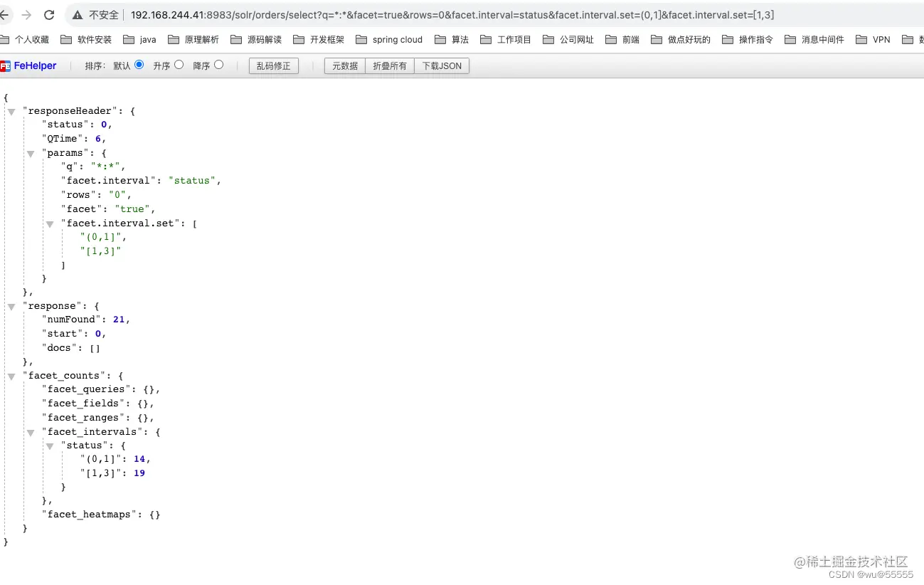Click the numFound value 21
Viewport: 924px width, 585px height.
pos(119,320)
